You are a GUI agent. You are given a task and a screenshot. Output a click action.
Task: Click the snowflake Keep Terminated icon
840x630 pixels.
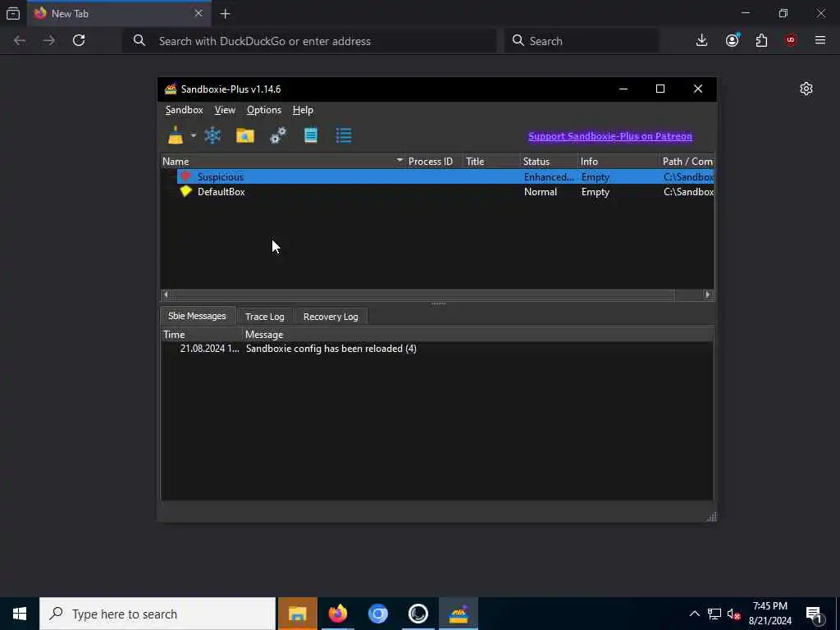click(212, 135)
